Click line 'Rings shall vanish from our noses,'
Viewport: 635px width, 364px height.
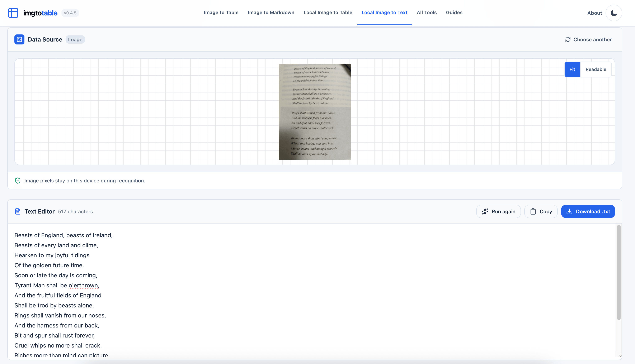60,315
